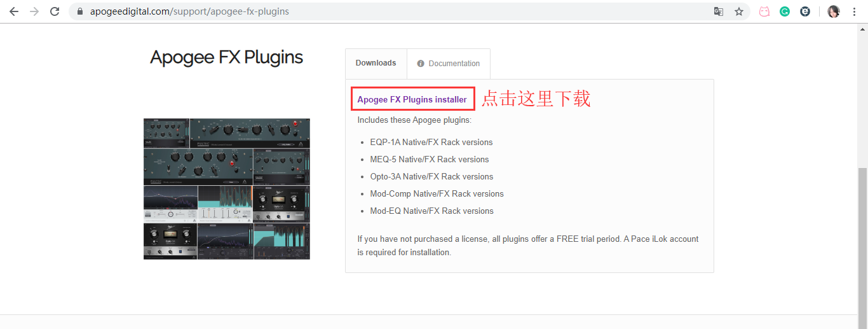Reload the page with refresh icon
868x329 pixels.
pos(55,11)
